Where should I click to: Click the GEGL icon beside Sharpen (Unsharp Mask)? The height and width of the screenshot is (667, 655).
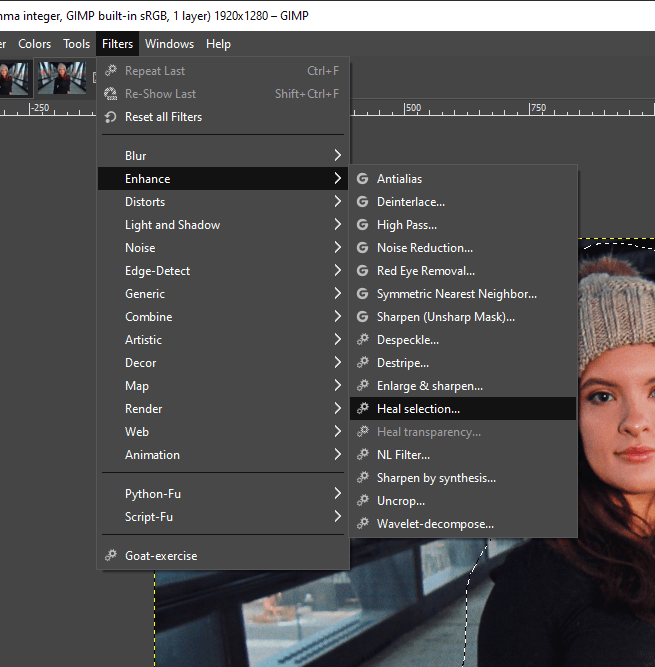(x=362, y=316)
